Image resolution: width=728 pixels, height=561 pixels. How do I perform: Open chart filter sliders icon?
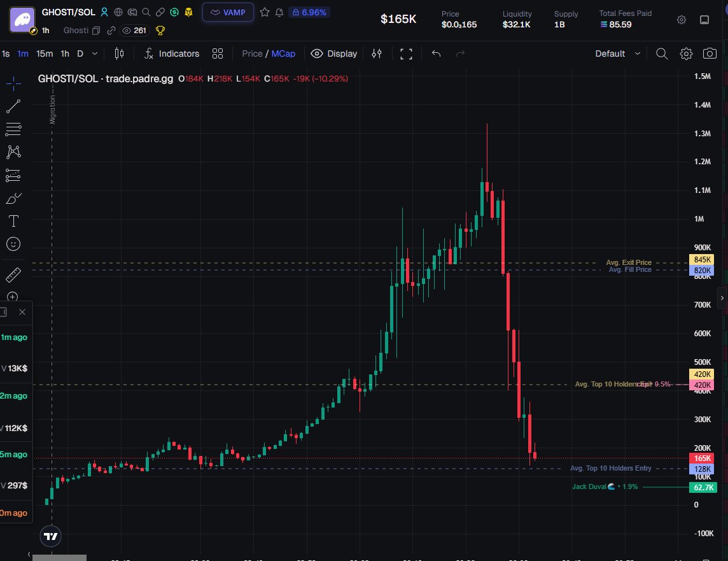coord(377,54)
